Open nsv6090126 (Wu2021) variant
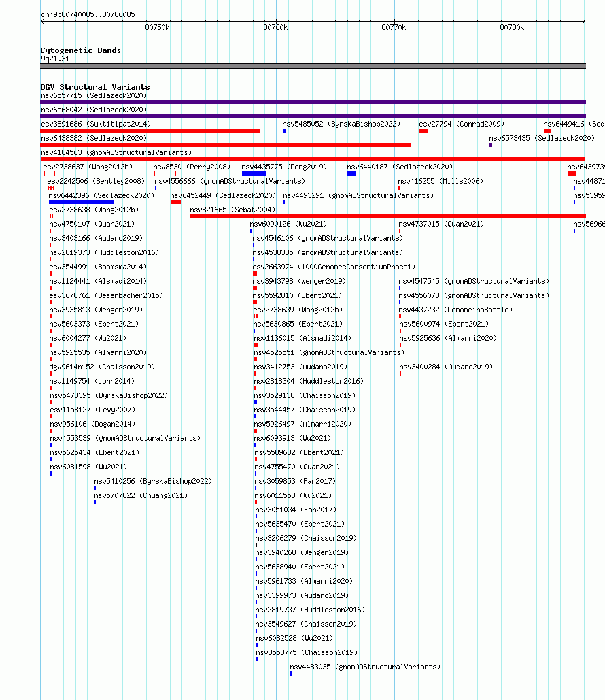Screen dimensions: 605x700 (x=288, y=224)
